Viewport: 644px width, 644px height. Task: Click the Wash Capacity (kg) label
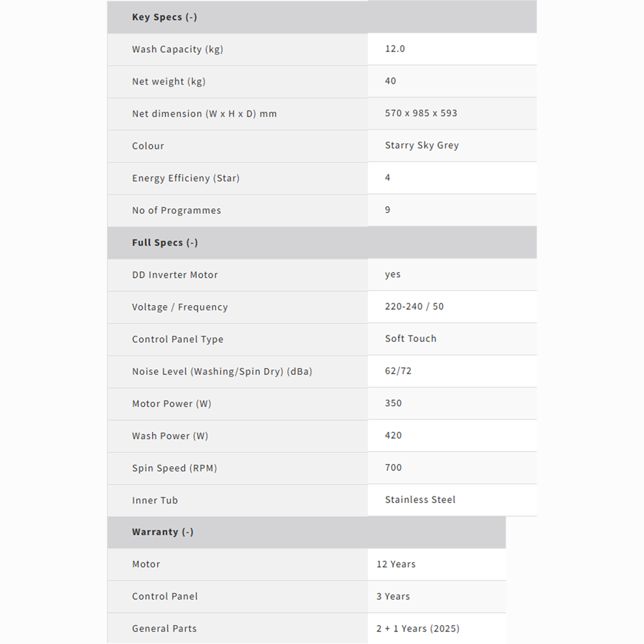(177, 50)
